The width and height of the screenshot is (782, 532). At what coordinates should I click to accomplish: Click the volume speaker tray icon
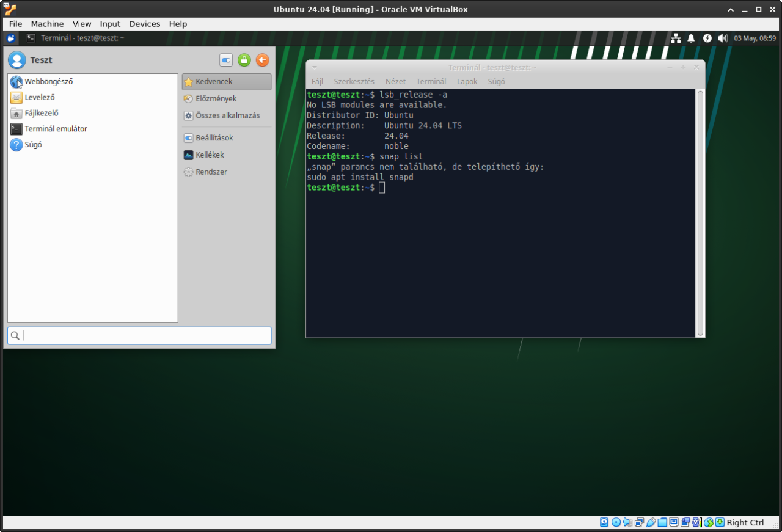click(723, 38)
